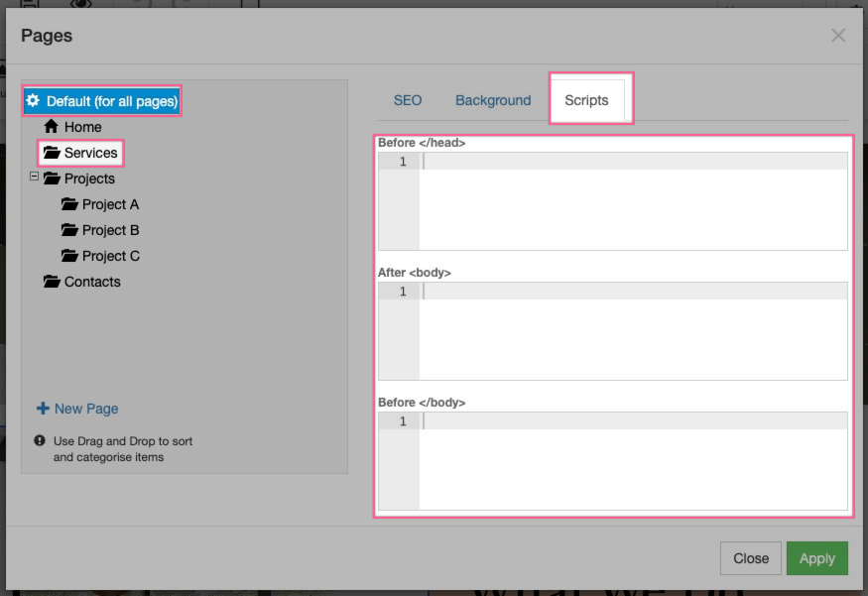Click the gear icon beside Default
Screen dimensions: 868x596
33,101
